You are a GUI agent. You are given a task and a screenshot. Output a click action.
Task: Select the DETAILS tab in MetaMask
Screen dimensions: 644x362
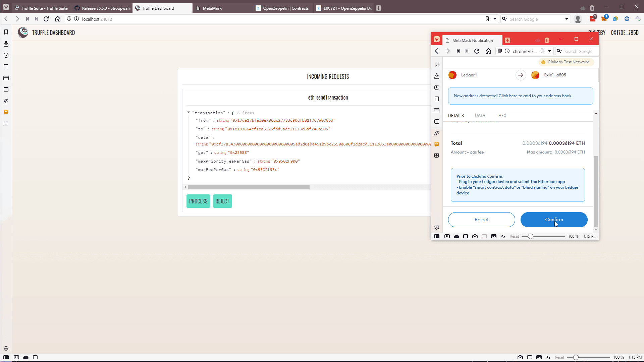coord(456,115)
